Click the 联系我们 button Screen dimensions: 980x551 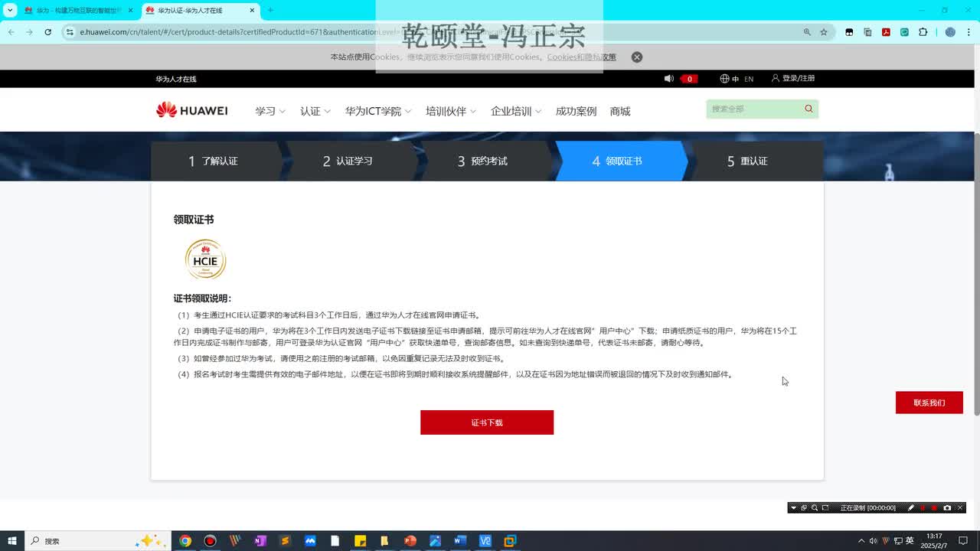coord(929,403)
